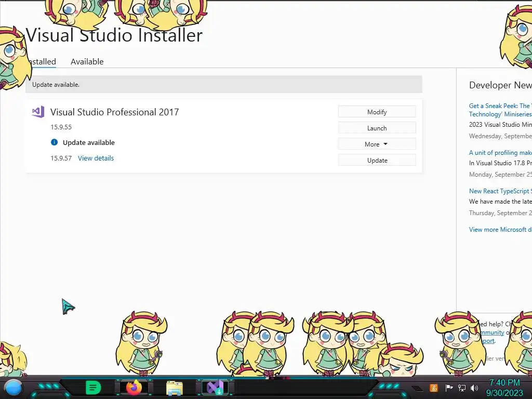The width and height of the screenshot is (532, 399).
Task: Click the network tray icon
Action: (x=462, y=388)
